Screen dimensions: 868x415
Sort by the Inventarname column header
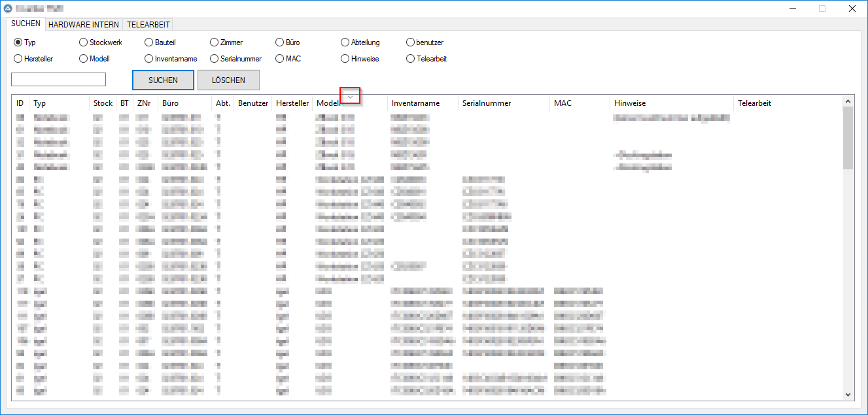click(x=415, y=103)
